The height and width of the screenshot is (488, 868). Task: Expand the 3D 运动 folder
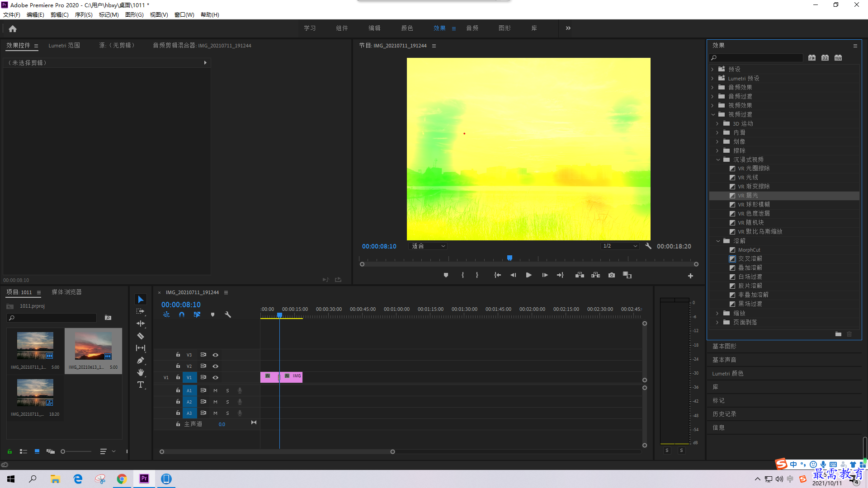[x=717, y=123]
